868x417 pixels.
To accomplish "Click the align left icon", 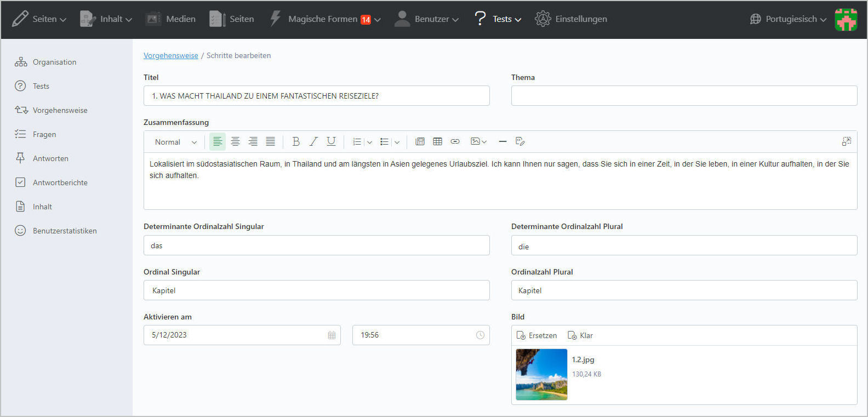I will pyautogui.click(x=218, y=141).
